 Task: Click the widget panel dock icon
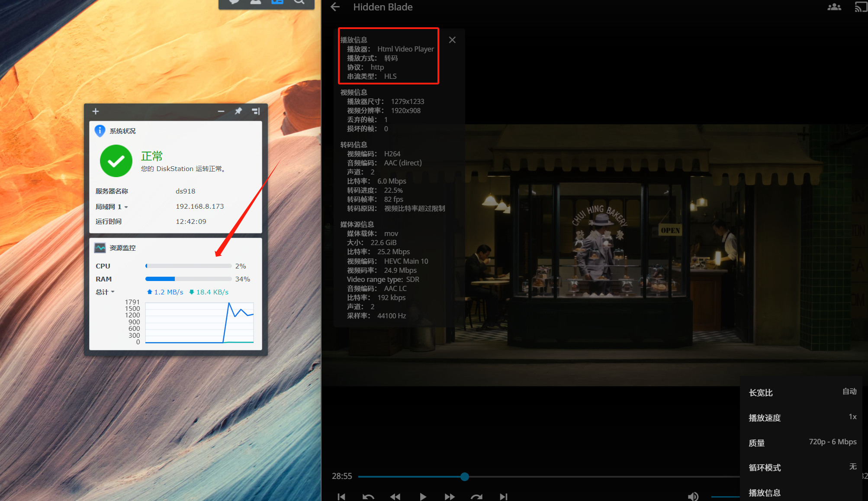[x=256, y=111]
